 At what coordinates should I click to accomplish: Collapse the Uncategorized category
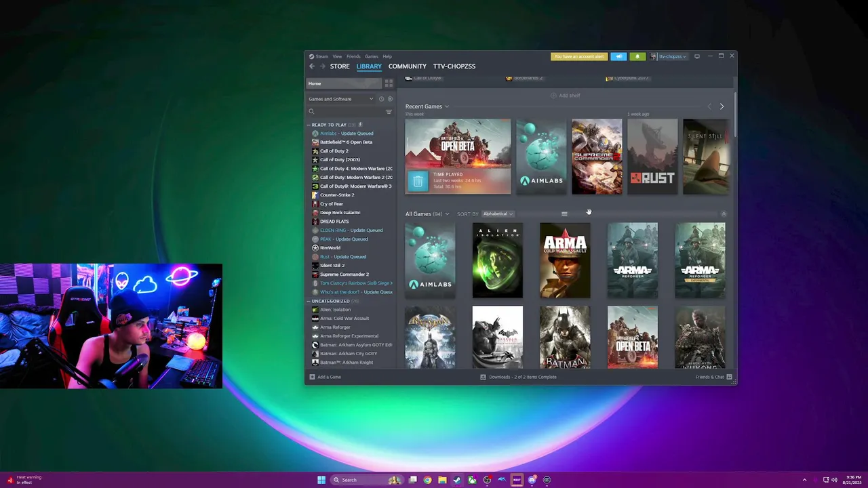point(309,301)
